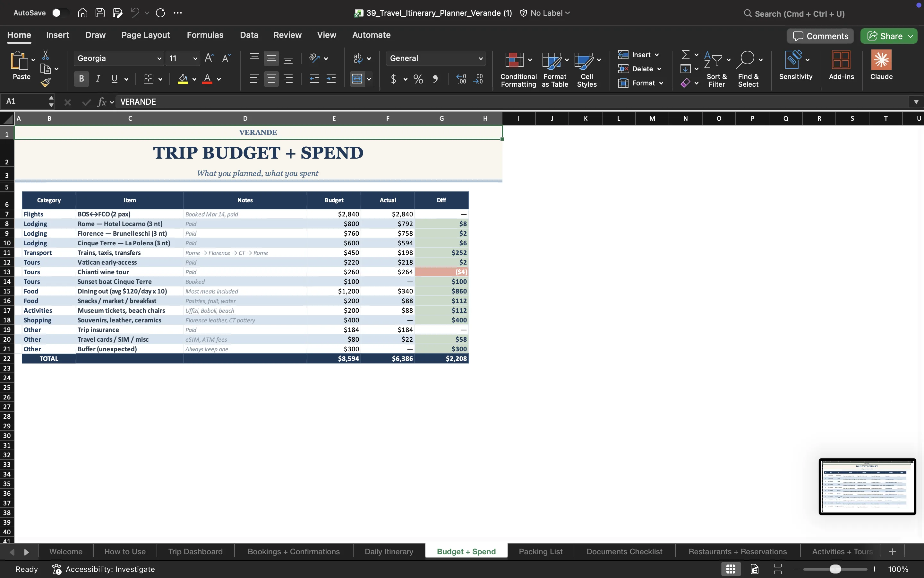Open the Formulas ribbon tab
Viewport: 924px width, 578px height.
pos(205,35)
